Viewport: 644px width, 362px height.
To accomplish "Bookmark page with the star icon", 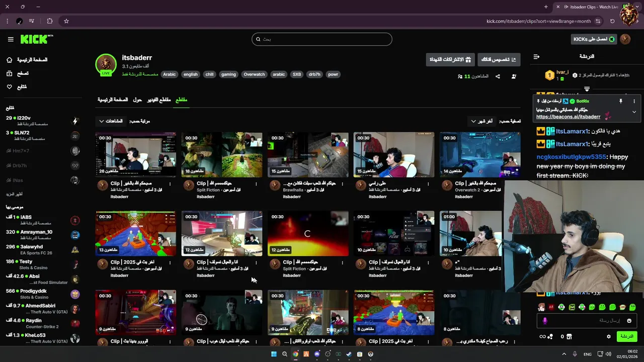I will (66, 21).
